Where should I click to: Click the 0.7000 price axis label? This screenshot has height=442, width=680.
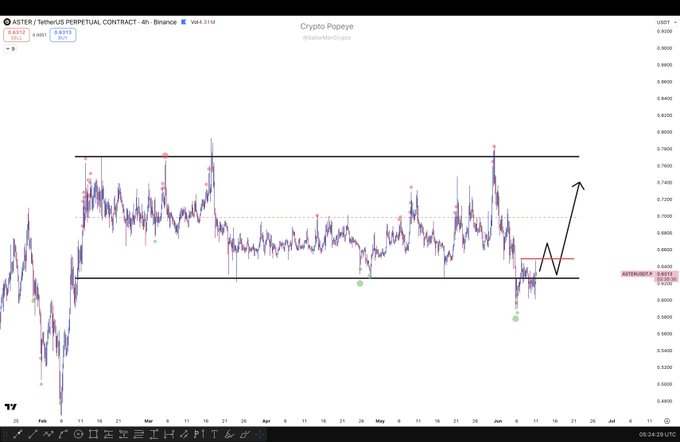coord(664,216)
